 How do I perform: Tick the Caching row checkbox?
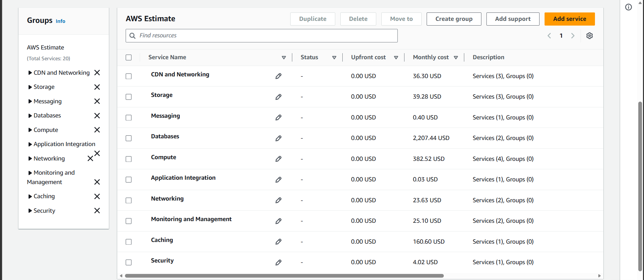[x=129, y=242]
